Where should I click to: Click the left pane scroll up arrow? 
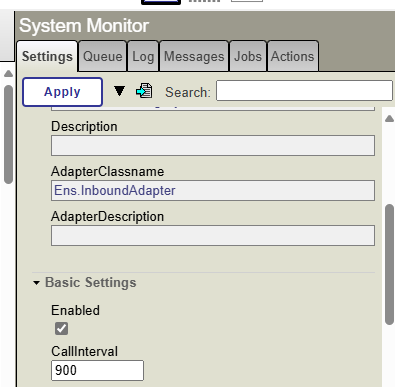click(x=8, y=74)
